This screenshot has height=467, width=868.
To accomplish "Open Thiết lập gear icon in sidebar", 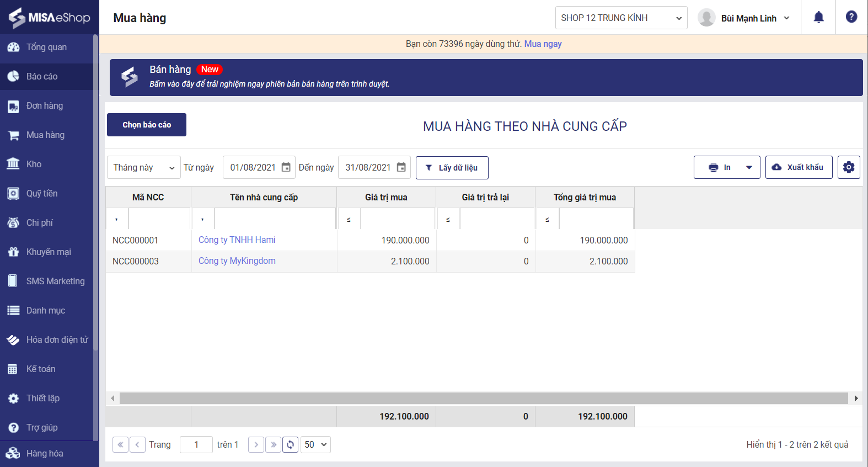I will [13, 399].
